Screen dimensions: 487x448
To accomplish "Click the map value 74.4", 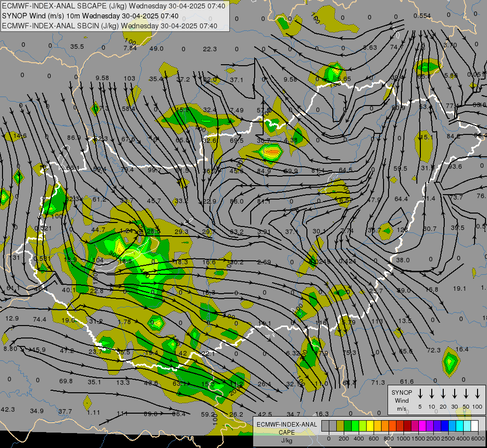I will pos(39,319).
